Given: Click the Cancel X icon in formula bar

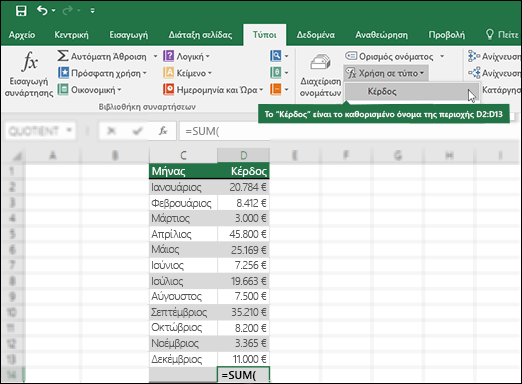Looking at the screenshot, I should pyautogui.click(x=112, y=131).
